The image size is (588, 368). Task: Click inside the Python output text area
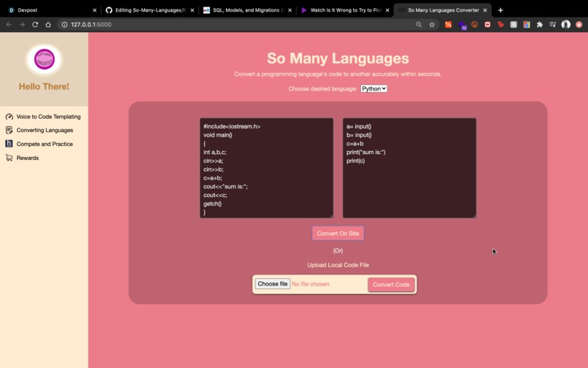[409, 168]
